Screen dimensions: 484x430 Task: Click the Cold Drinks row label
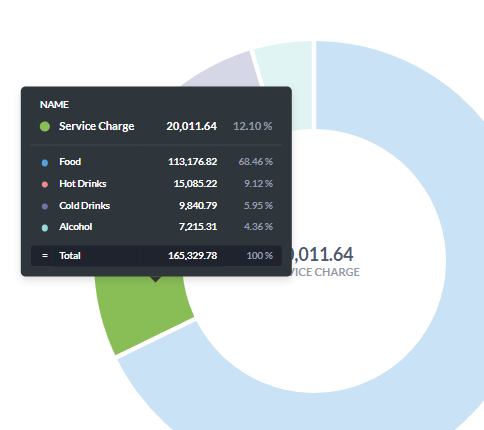coord(85,206)
